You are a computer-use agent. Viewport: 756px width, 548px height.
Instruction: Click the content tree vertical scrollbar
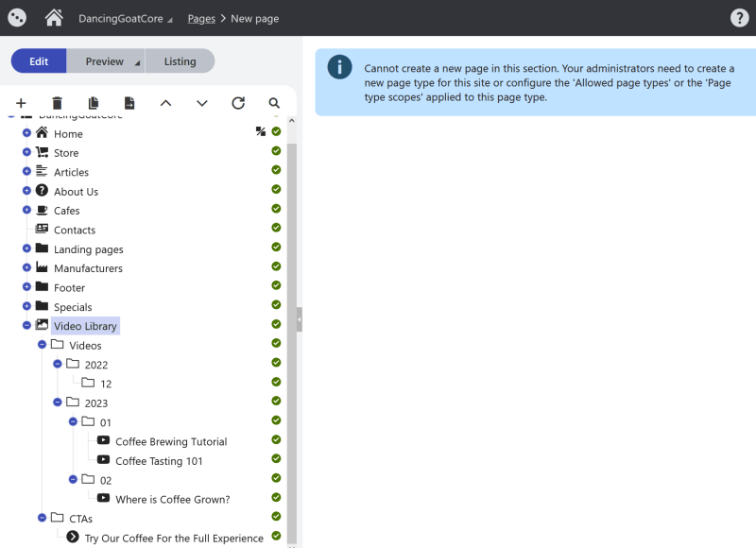click(292, 342)
